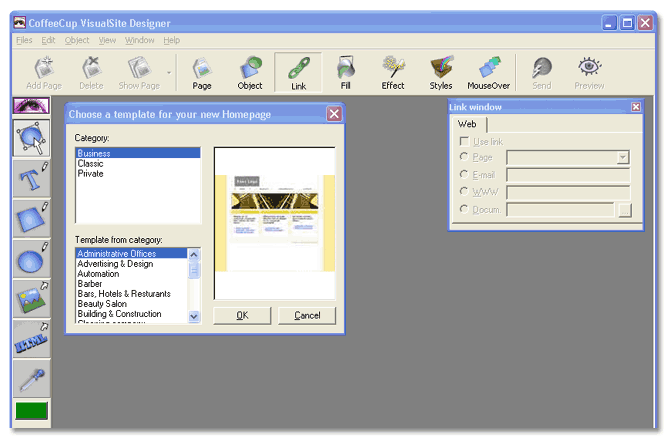The image size is (670, 445).
Task: Select the rectangle shape tool
Action: point(32,218)
